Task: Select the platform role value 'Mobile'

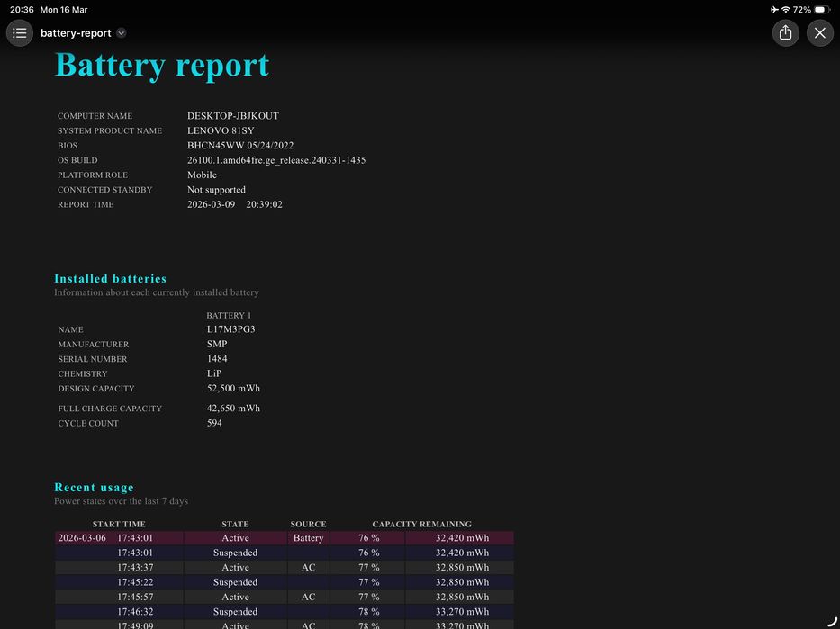Action: pos(202,175)
